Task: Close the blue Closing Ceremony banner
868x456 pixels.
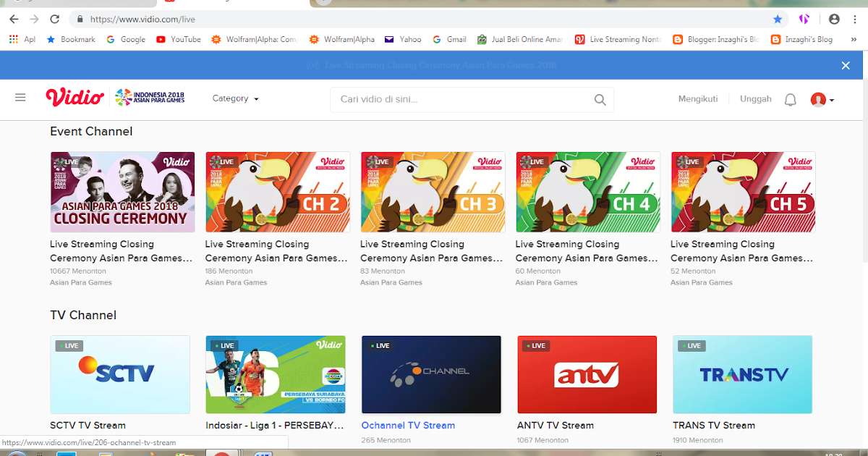Action: [x=846, y=65]
